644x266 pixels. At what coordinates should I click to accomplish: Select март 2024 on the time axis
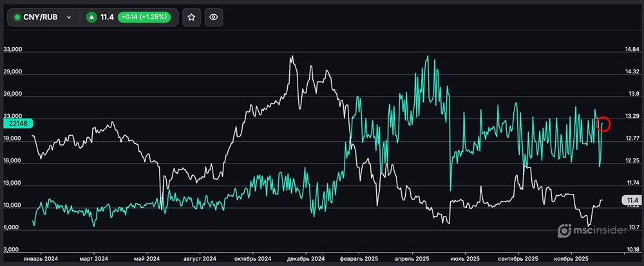(x=93, y=259)
